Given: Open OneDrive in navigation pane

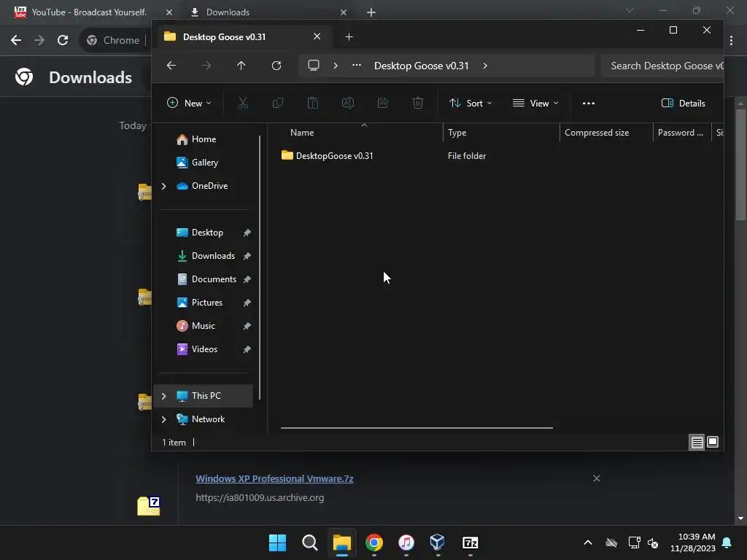Looking at the screenshot, I should click(x=209, y=186).
